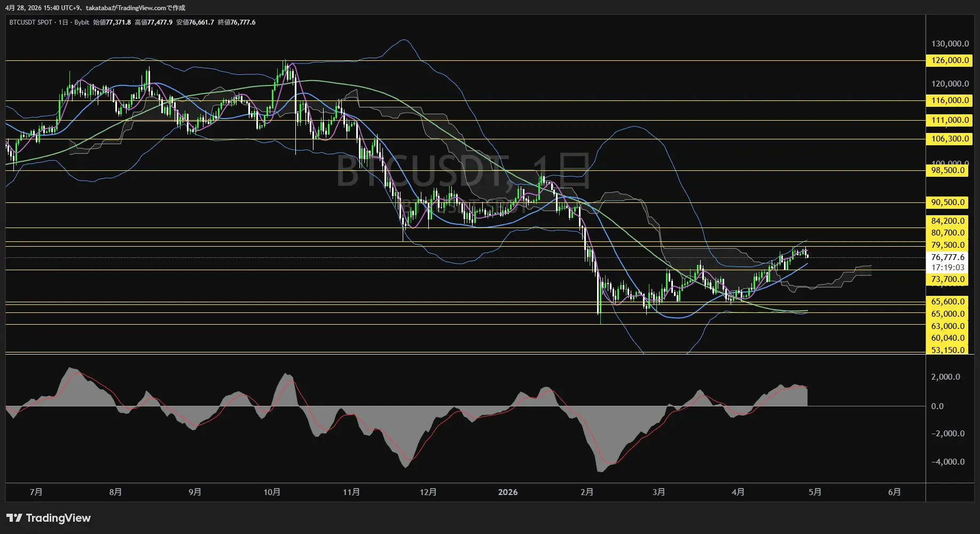Click the 84,200.0 price label
This screenshot has width=980, height=534.
pyautogui.click(x=947, y=221)
